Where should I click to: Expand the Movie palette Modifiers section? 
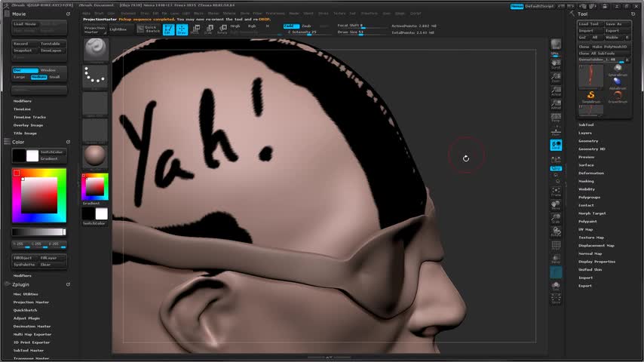pyautogui.click(x=22, y=100)
